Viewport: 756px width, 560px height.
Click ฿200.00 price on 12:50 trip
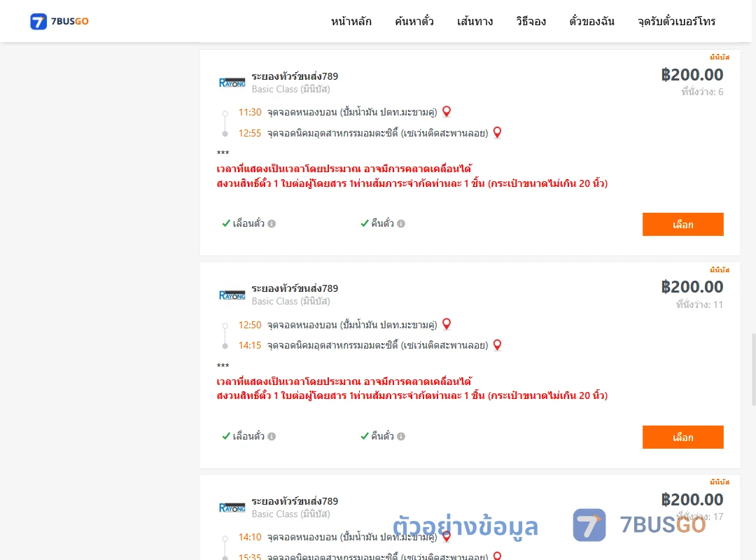(692, 287)
